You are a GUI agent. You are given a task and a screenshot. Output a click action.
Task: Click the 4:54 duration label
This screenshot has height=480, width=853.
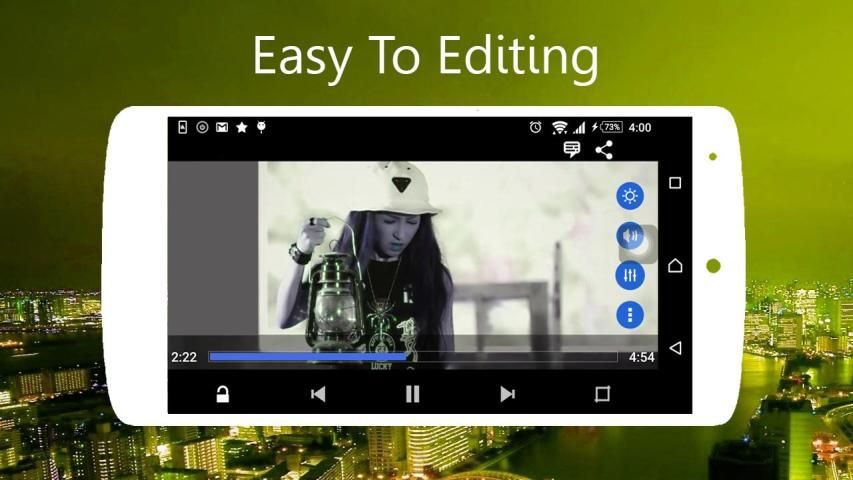pos(641,357)
